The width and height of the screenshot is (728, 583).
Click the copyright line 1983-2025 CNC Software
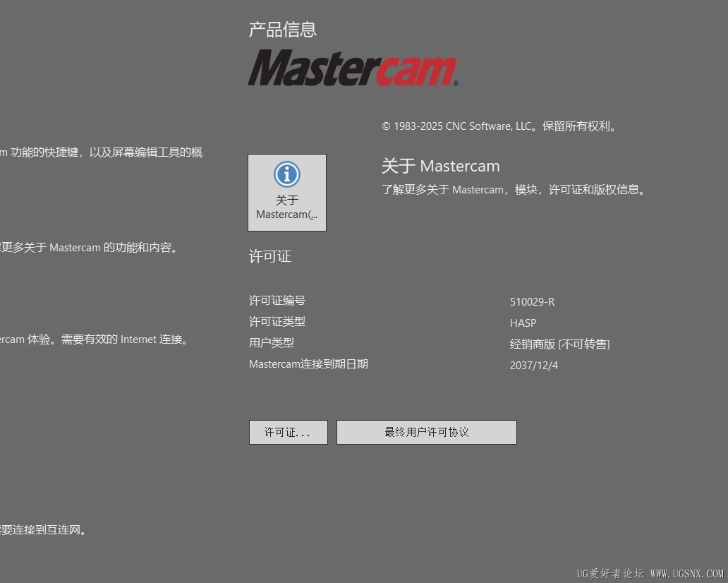(x=499, y=126)
